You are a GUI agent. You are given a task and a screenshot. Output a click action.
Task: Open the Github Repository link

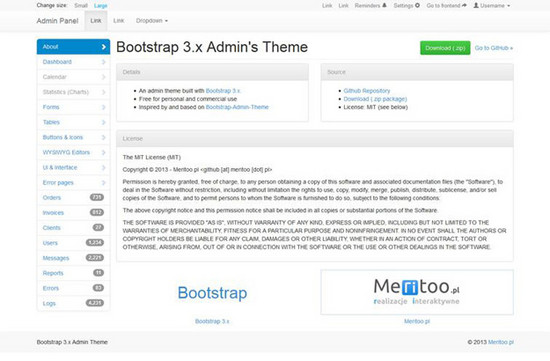tap(367, 91)
